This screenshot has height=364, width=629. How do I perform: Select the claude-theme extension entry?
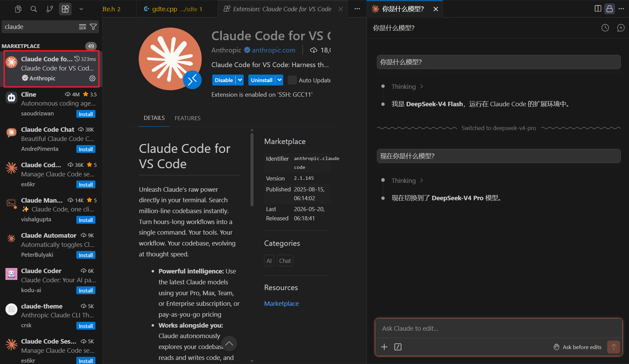[51, 315]
